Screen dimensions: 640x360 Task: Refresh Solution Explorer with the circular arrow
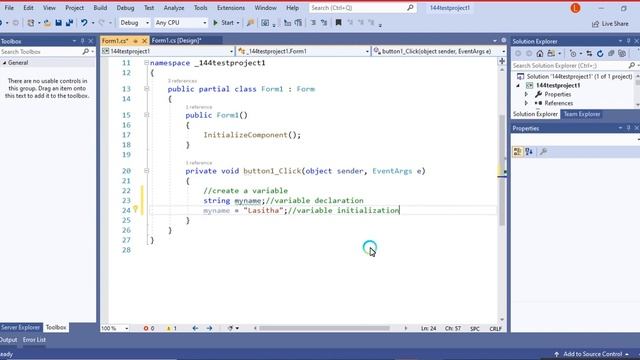click(x=600, y=53)
